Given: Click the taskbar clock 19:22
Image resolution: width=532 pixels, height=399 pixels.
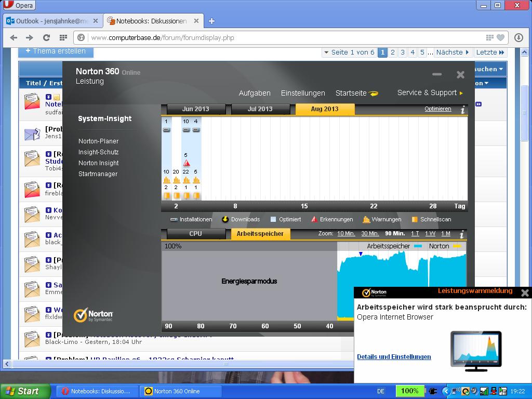Looking at the screenshot, I should pyautogui.click(x=518, y=391).
